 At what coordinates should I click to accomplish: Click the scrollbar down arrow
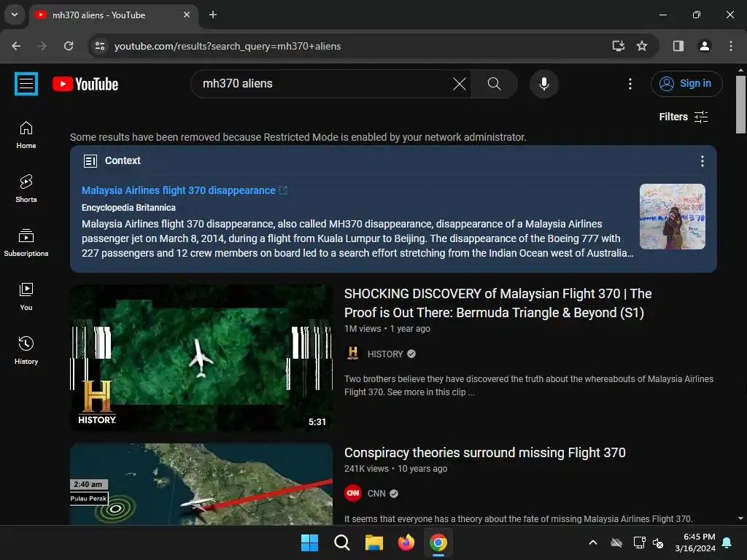(740, 518)
